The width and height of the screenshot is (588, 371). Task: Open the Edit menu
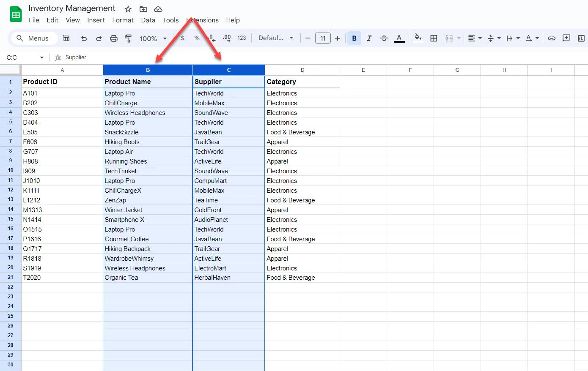pos(52,20)
